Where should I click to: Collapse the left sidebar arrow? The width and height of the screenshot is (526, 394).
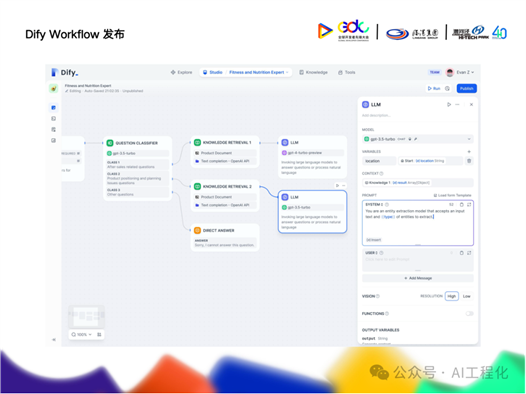click(x=54, y=340)
